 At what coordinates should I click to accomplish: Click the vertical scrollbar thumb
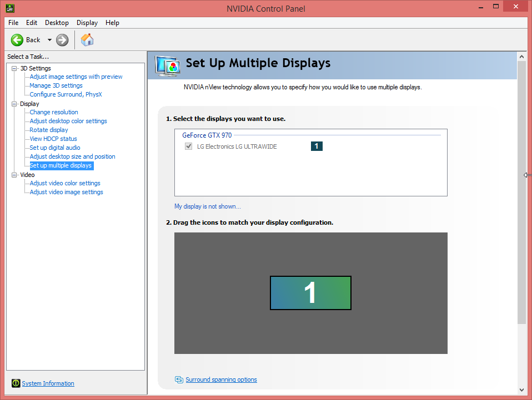pyautogui.click(x=521, y=193)
